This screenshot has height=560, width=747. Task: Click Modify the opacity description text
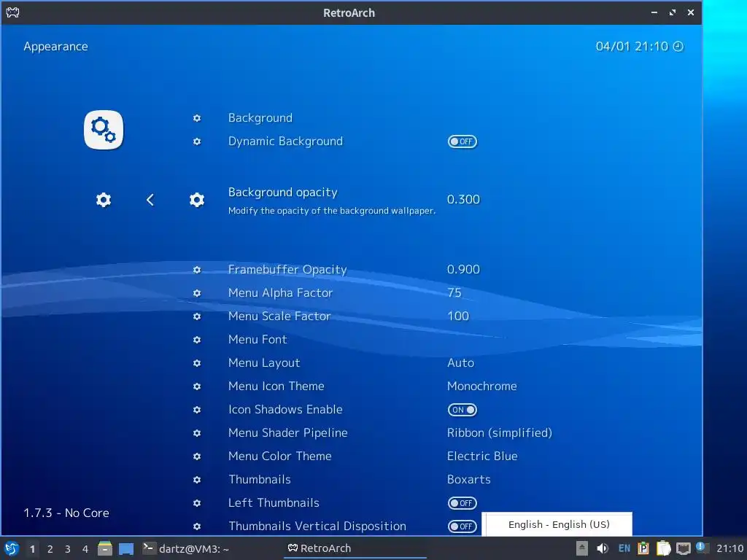click(332, 211)
